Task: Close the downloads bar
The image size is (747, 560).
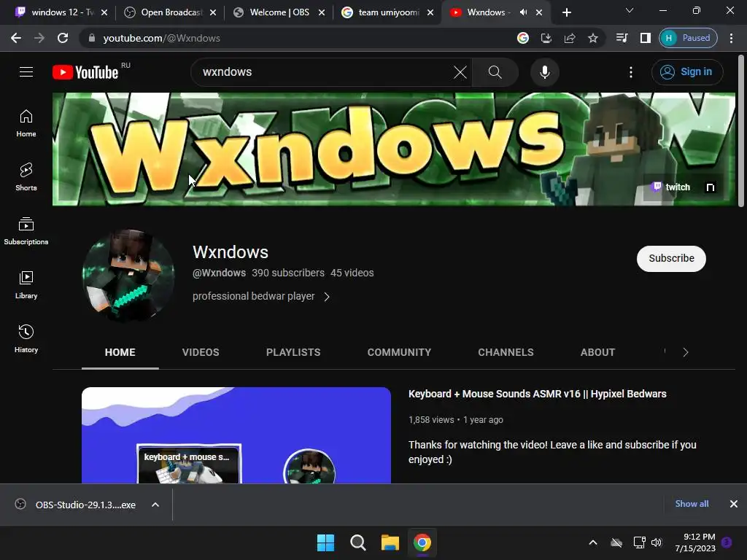Action: [734, 504]
